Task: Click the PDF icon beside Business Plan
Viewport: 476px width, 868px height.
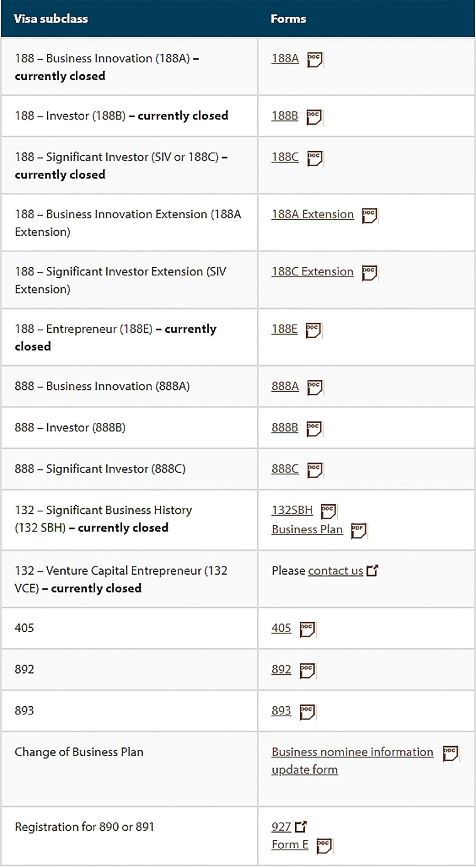Action: [358, 531]
